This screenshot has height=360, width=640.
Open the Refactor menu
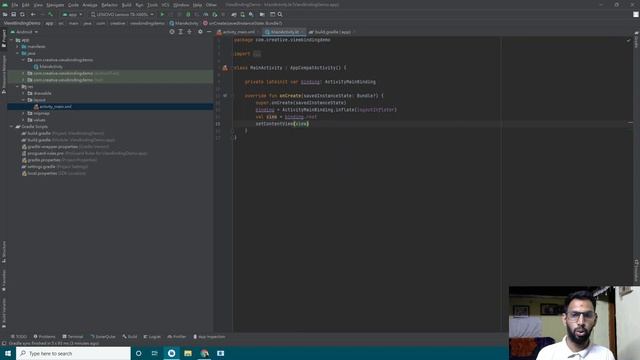point(109,5)
